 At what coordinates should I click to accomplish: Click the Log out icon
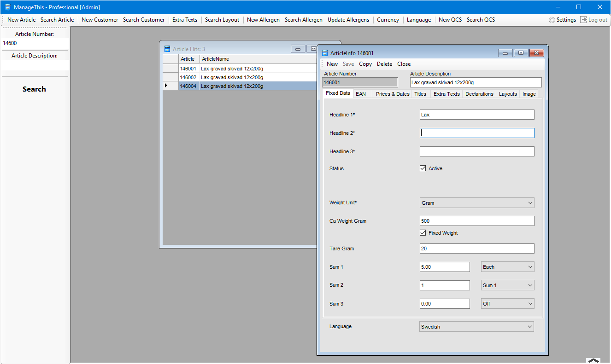click(583, 20)
